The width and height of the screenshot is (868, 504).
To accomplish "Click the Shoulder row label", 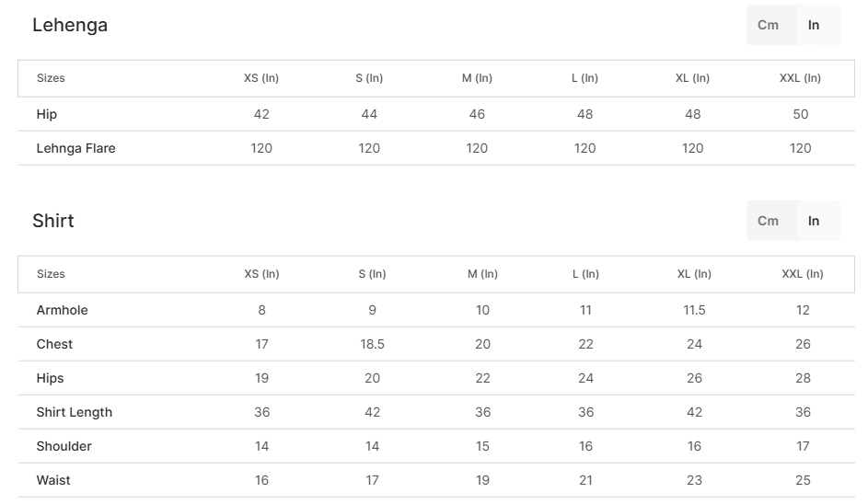I will [64, 446].
